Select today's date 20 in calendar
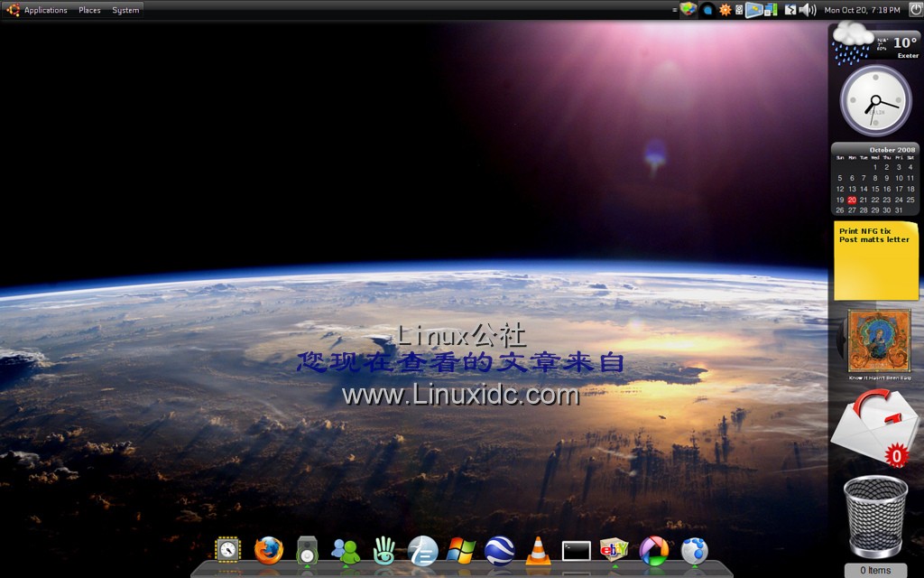The width and height of the screenshot is (924, 578). 852,200
